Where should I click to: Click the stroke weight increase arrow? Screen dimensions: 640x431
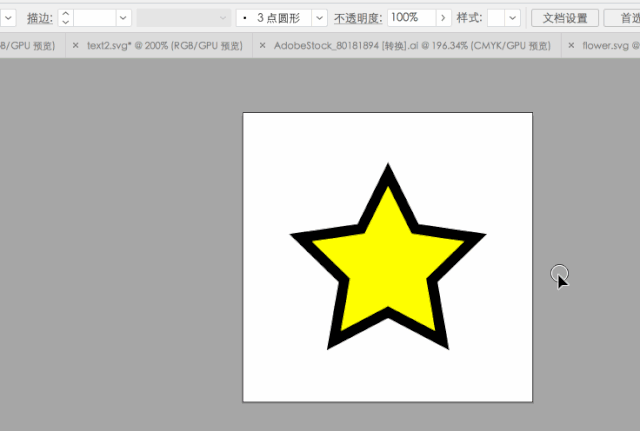[66, 13]
